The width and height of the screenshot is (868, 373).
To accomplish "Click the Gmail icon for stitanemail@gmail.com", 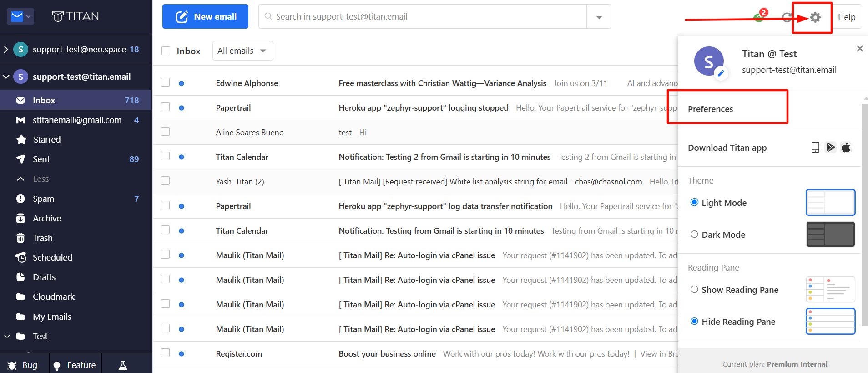I will [x=20, y=120].
